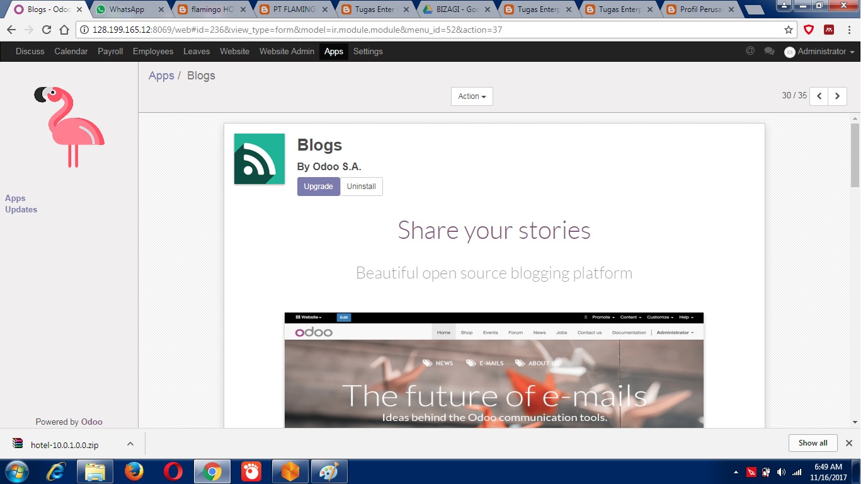868x484 pixels.
Task: Bookmark page with the star icon
Action: click(788, 30)
